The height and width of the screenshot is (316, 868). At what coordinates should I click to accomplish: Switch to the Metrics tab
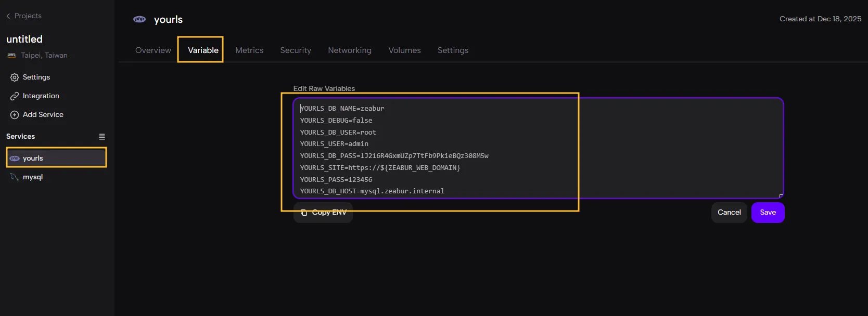pos(249,50)
